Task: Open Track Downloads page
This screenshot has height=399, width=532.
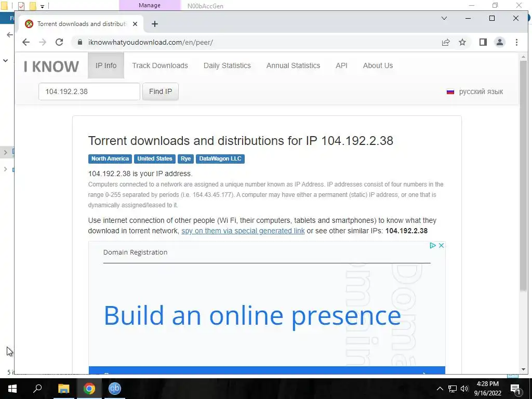Action: pyautogui.click(x=160, y=65)
